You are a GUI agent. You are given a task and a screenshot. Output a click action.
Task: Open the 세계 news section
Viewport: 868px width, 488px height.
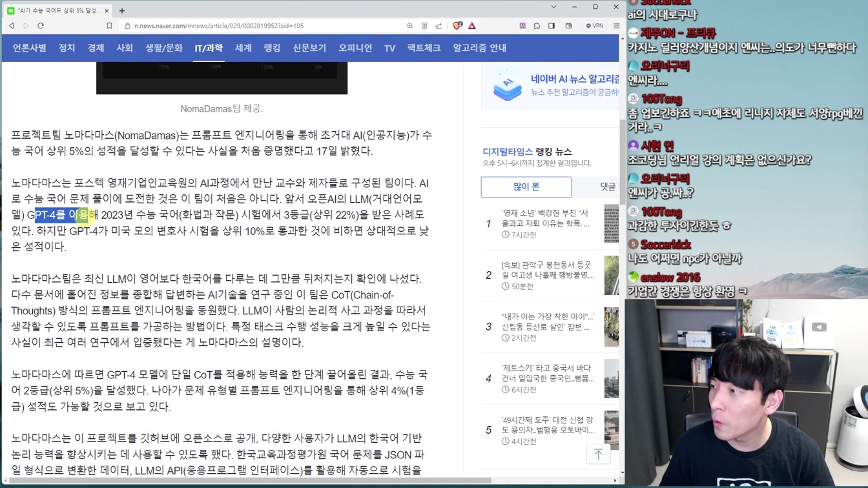coord(243,48)
